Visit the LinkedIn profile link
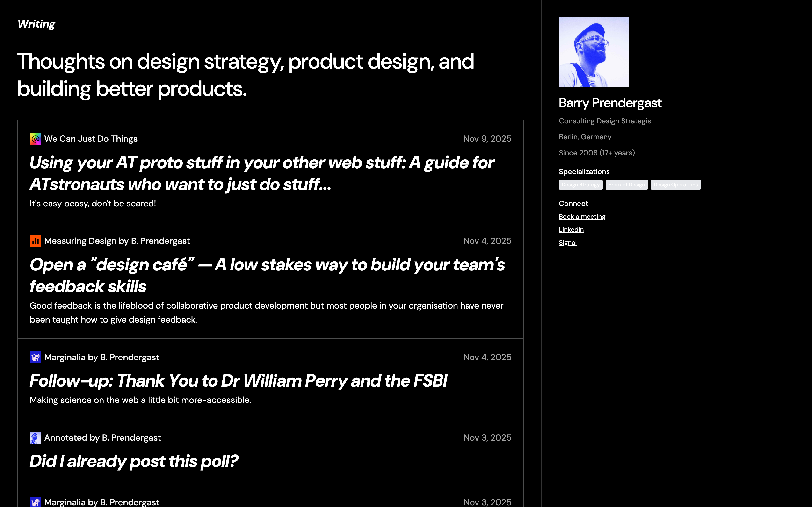Image resolution: width=812 pixels, height=507 pixels. point(571,230)
